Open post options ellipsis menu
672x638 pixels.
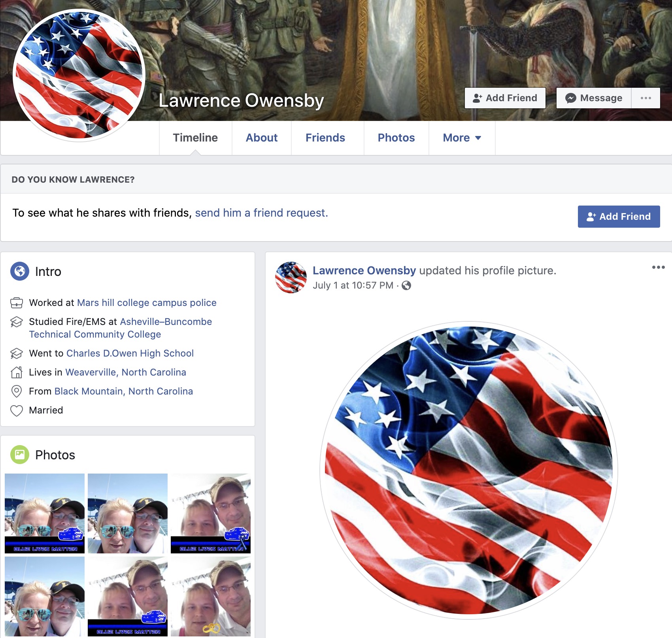pos(658,268)
